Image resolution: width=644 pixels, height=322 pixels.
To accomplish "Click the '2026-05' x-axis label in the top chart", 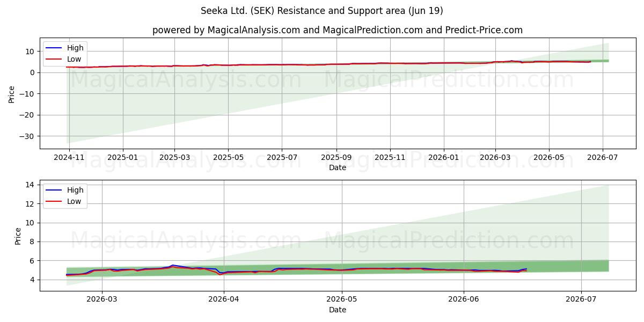I will 549,158.
